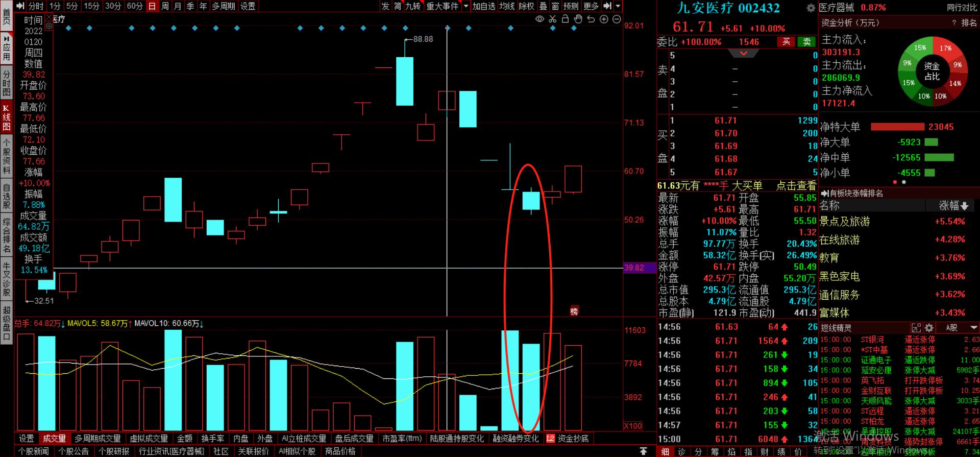Image resolution: width=980 pixels, height=457 pixels.
Task: Zoom out with the minus icon
Action: pyautogui.click(x=617, y=19)
